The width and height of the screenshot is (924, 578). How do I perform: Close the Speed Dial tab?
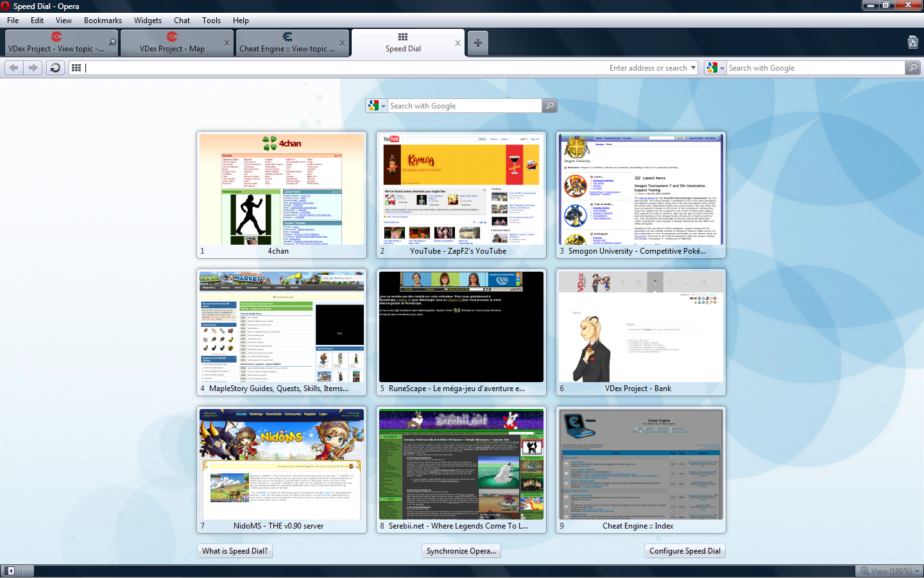point(458,43)
